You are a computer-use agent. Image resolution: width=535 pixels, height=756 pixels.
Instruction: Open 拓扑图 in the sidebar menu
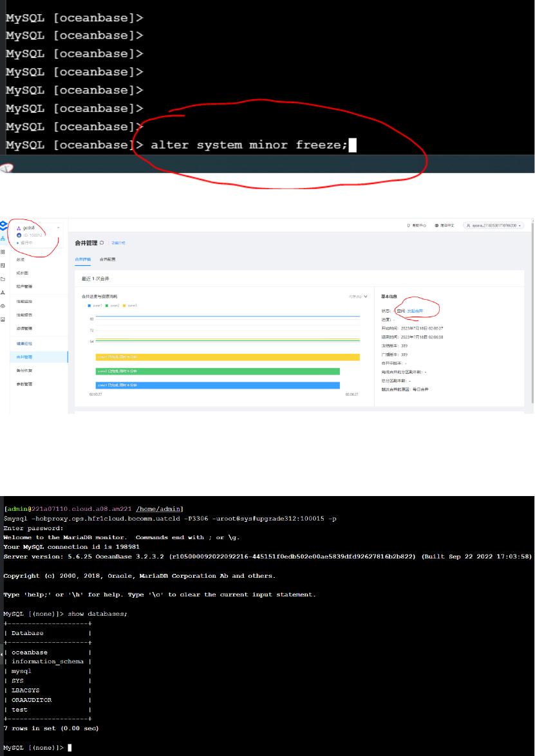(x=22, y=273)
